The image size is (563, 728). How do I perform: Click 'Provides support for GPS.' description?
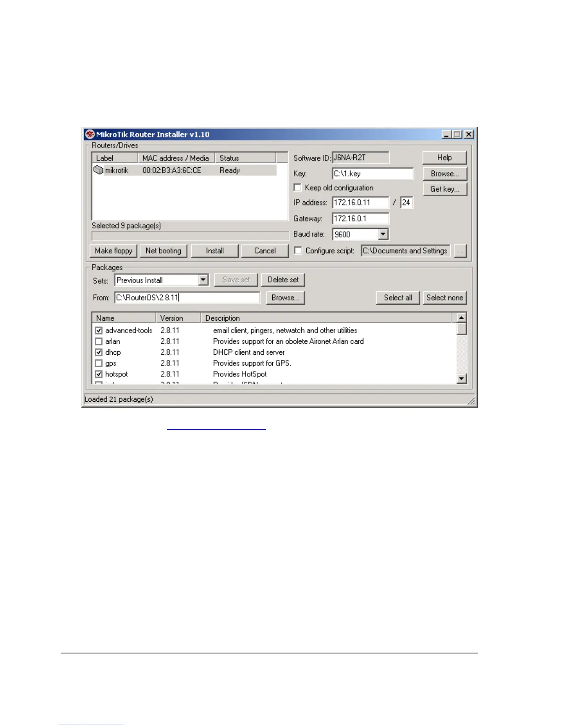click(252, 364)
